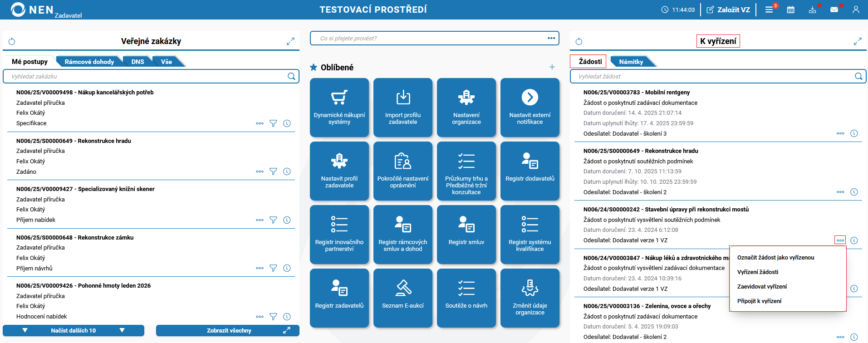Open the Nastavit profil zadavatele tile

pyautogui.click(x=339, y=171)
